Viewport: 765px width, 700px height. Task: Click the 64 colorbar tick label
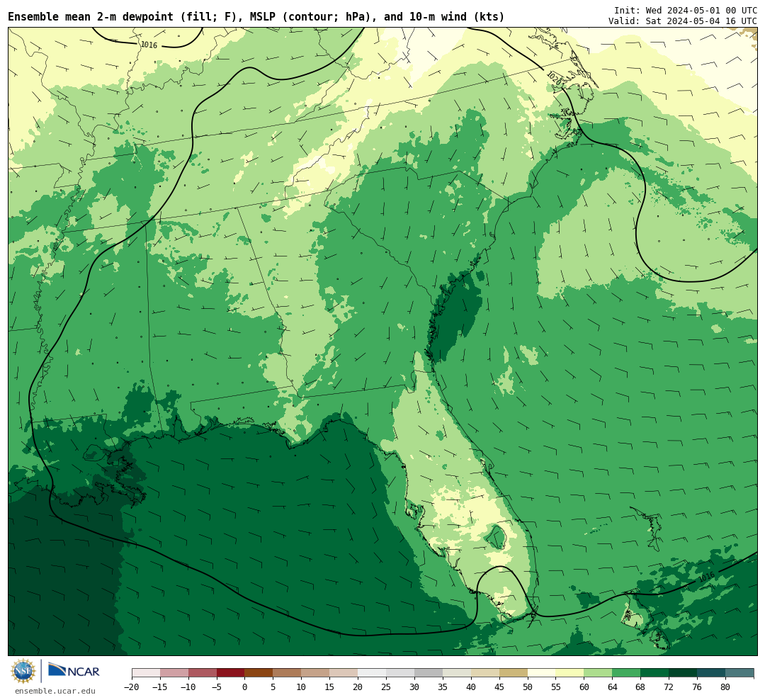point(613,687)
